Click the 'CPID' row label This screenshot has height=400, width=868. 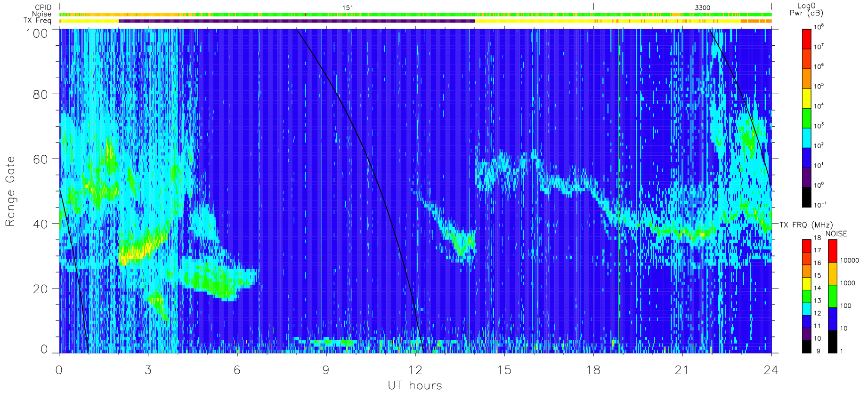(43, 8)
